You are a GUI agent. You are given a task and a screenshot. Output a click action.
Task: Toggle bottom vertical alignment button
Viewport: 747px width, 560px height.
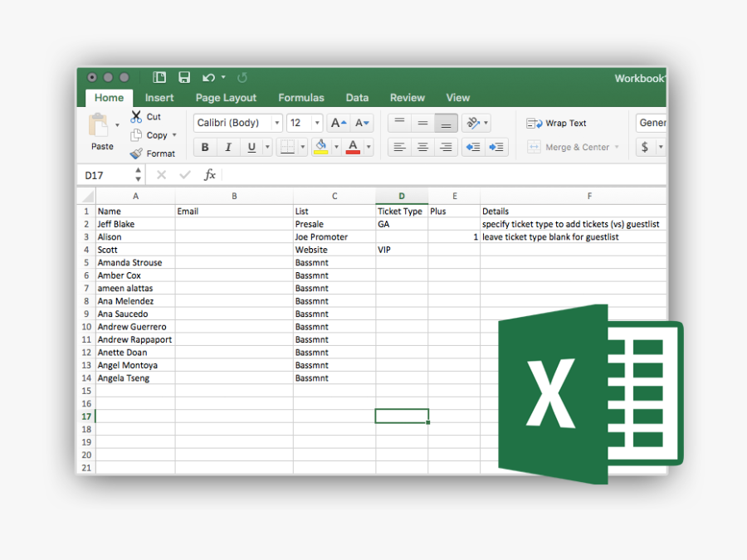click(446, 123)
